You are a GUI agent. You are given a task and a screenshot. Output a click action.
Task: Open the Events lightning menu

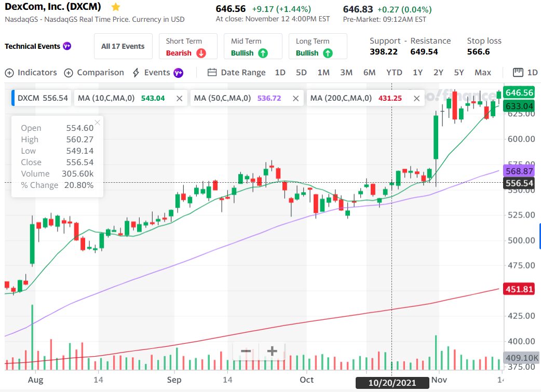coord(137,73)
